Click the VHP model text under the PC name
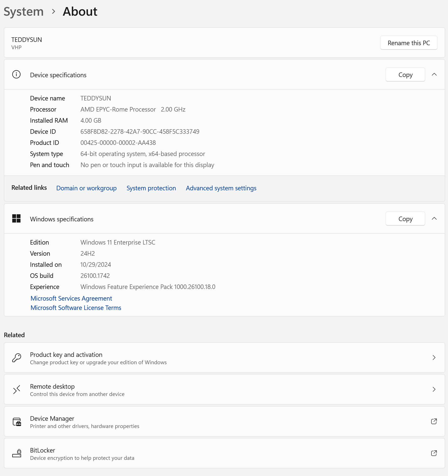Viewport: 448px width, 476px height. 16,47
